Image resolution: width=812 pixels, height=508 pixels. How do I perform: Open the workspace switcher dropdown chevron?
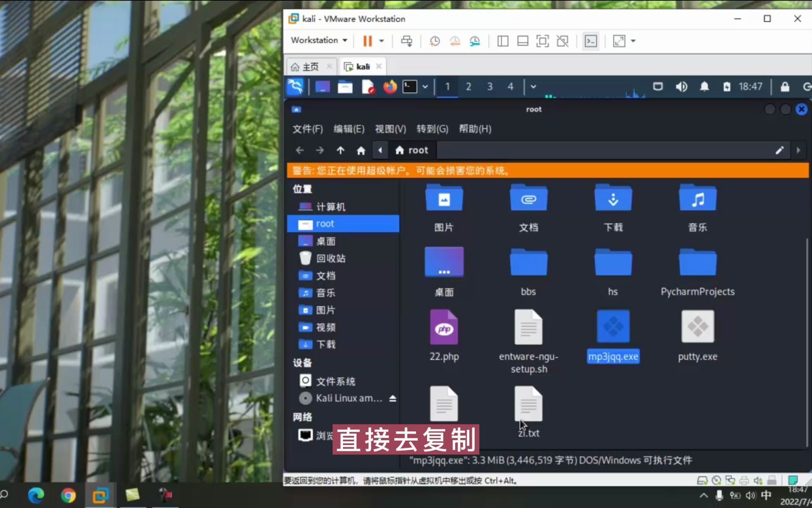pyautogui.click(x=533, y=87)
